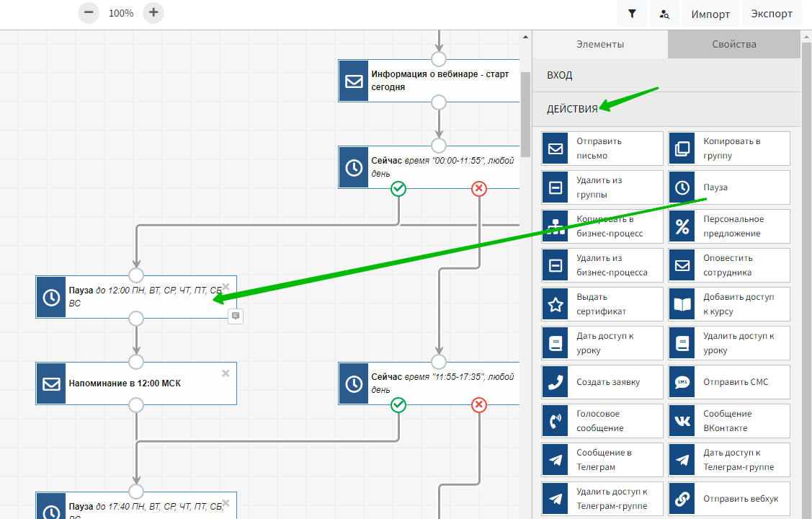The height and width of the screenshot is (519, 812).
Task: Remove the Напоминание в 12:00 МСК block
Action: (x=226, y=373)
